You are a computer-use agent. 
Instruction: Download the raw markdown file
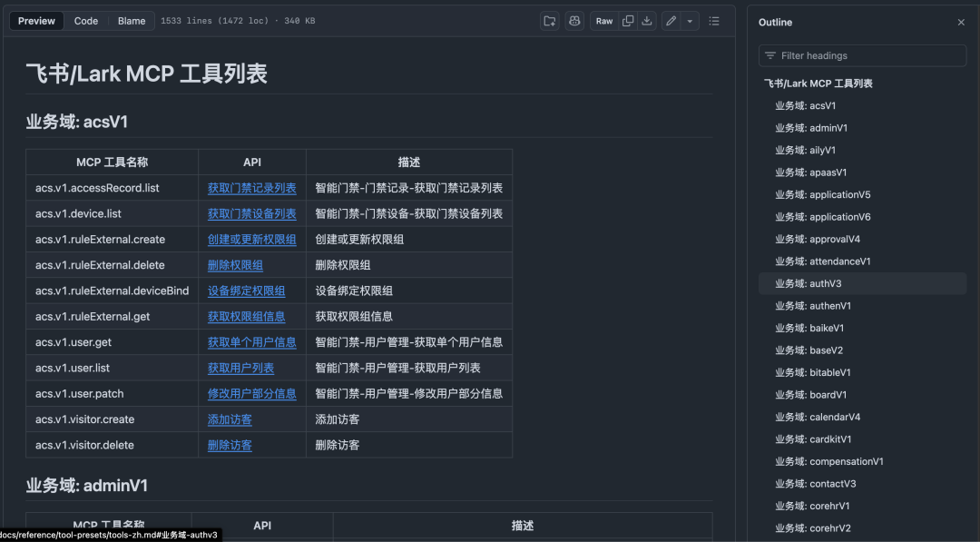click(646, 20)
